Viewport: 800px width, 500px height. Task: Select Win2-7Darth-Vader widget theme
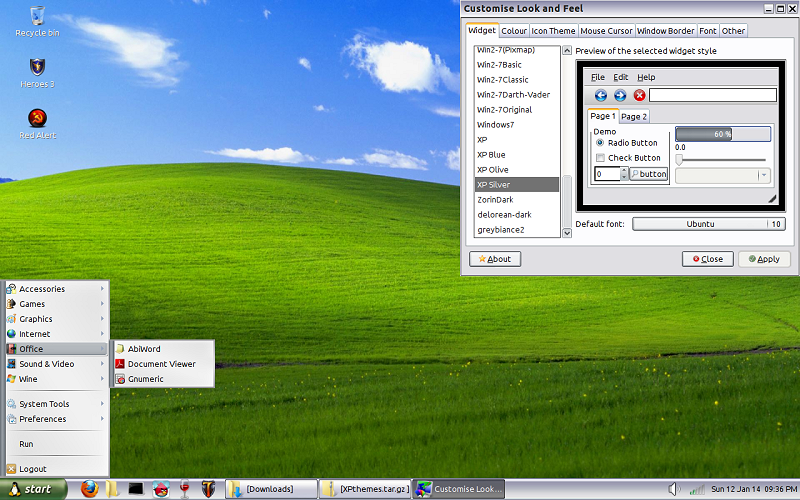[516, 94]
